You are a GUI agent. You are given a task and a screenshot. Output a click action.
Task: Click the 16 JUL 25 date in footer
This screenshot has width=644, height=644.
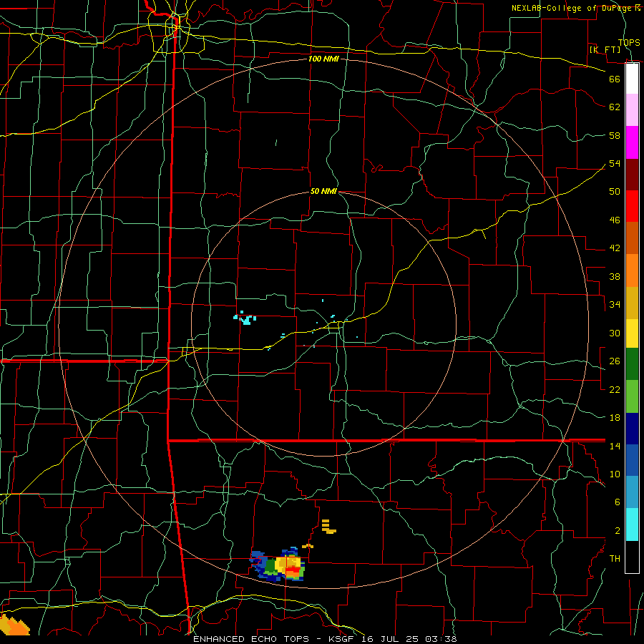[391, 639]
